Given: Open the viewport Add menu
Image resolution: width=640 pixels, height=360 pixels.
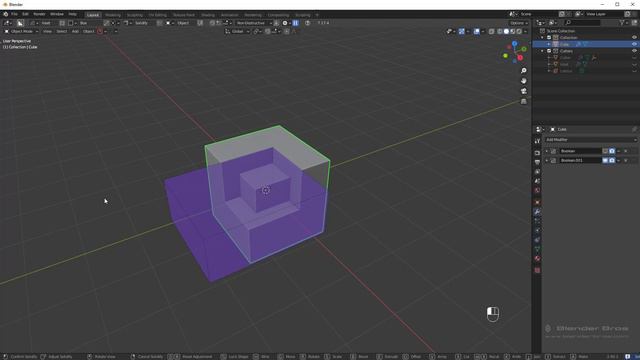Looking at the screenshot, I should coord(75,31).
